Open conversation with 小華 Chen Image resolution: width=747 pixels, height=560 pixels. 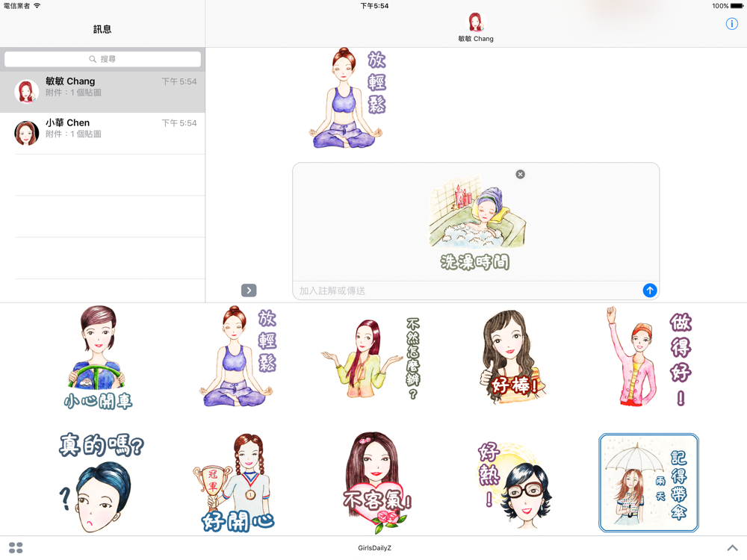[x=102, y=134]
